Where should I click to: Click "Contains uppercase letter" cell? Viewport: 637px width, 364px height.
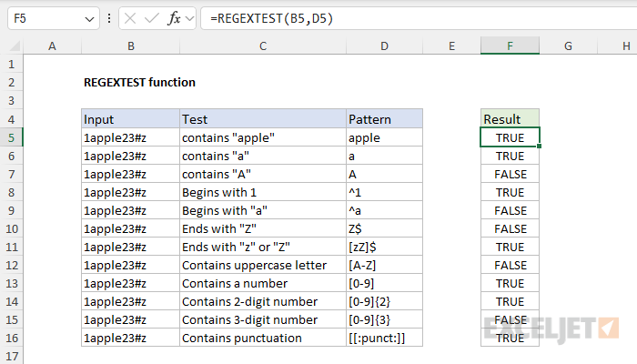click(x=263, y=265)
